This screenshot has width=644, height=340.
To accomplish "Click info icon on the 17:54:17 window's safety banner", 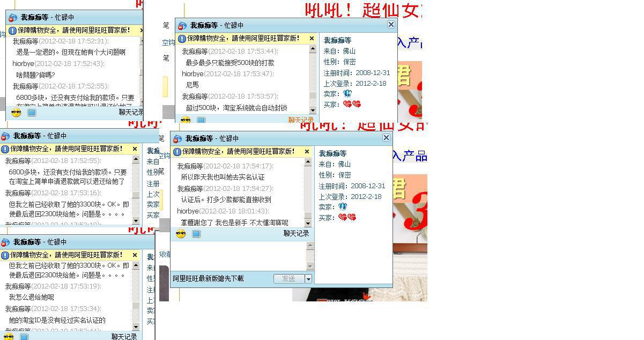I will [x=177, y=152].
